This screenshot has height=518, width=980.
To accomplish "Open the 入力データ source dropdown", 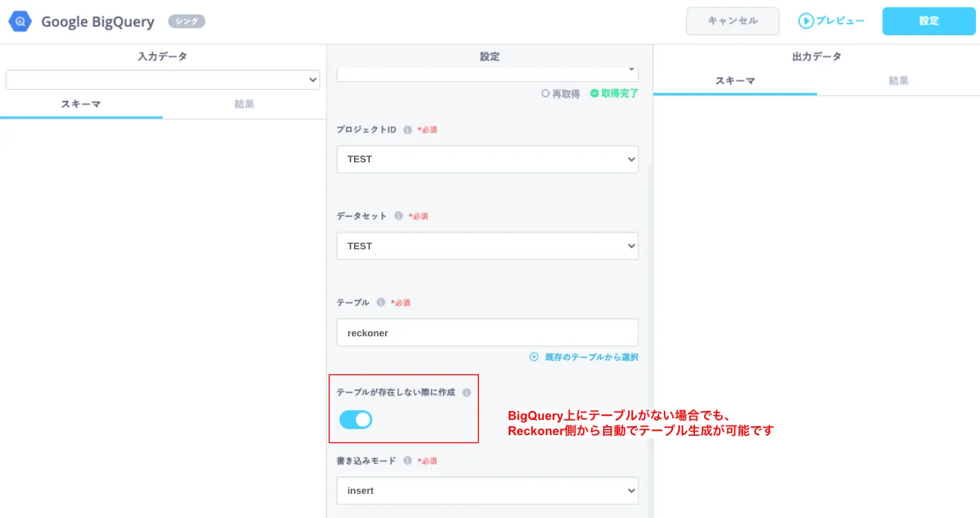I will click(x=163, y=79).
